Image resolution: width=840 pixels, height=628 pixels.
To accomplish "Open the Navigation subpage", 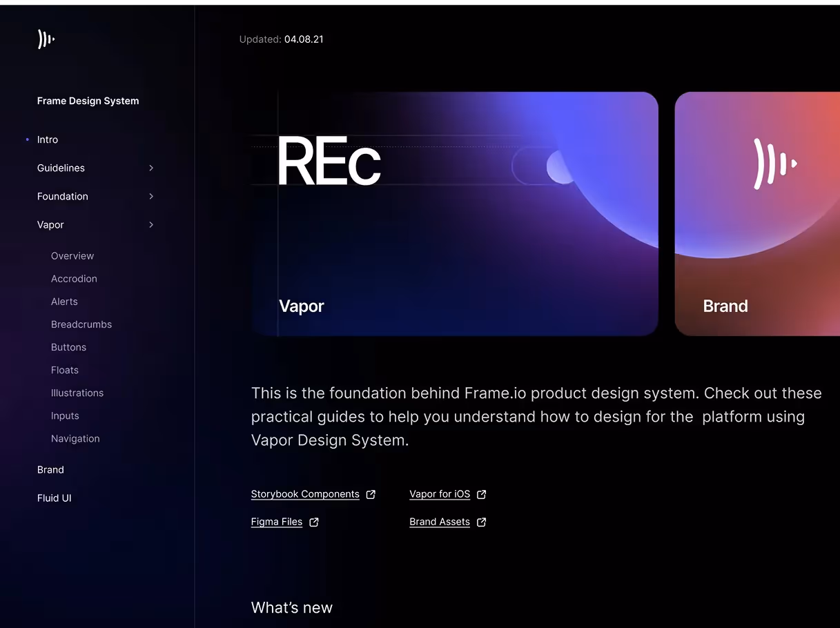I will point(75,438).
